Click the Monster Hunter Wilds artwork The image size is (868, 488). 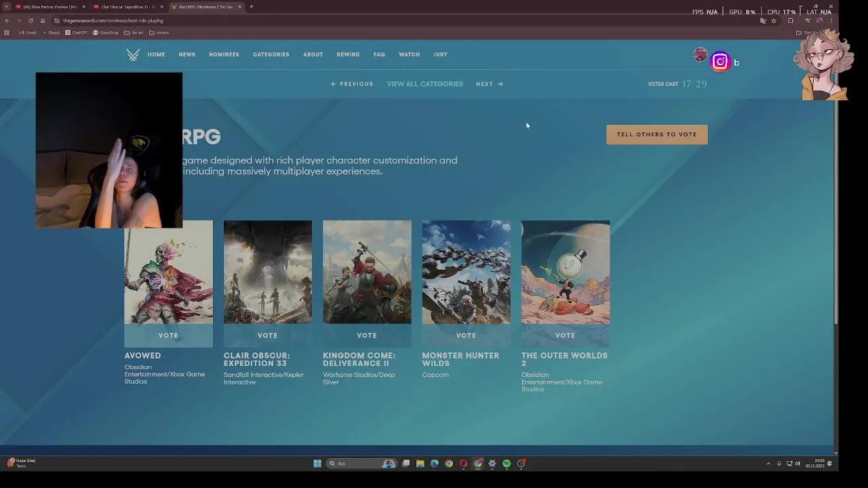(466, 272)
